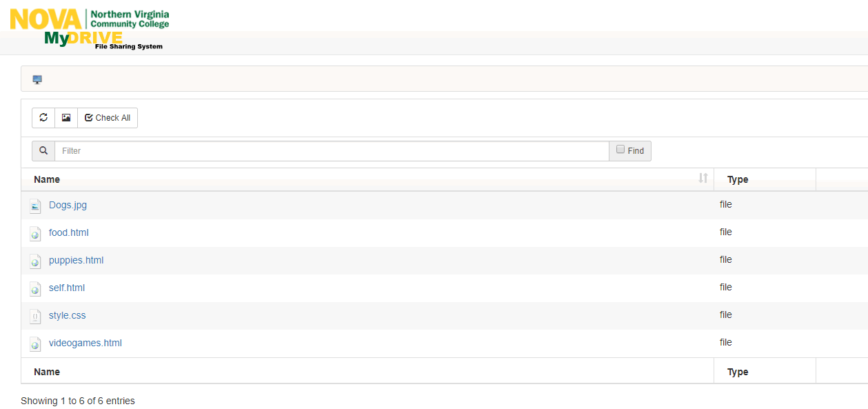Screen dimensions: 868x409
Task: Click the HTML file icon beside food.html
Action: 35,233
